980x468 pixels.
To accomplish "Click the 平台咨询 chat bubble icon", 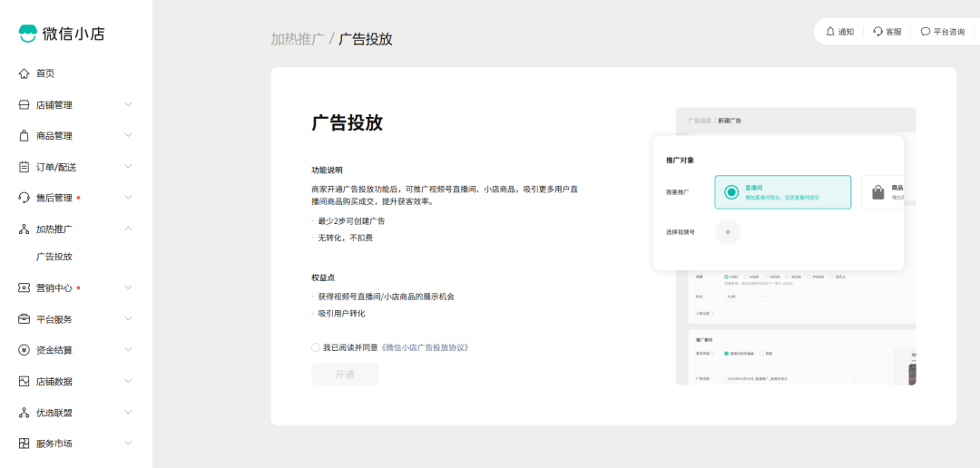I will pos(926,31).
